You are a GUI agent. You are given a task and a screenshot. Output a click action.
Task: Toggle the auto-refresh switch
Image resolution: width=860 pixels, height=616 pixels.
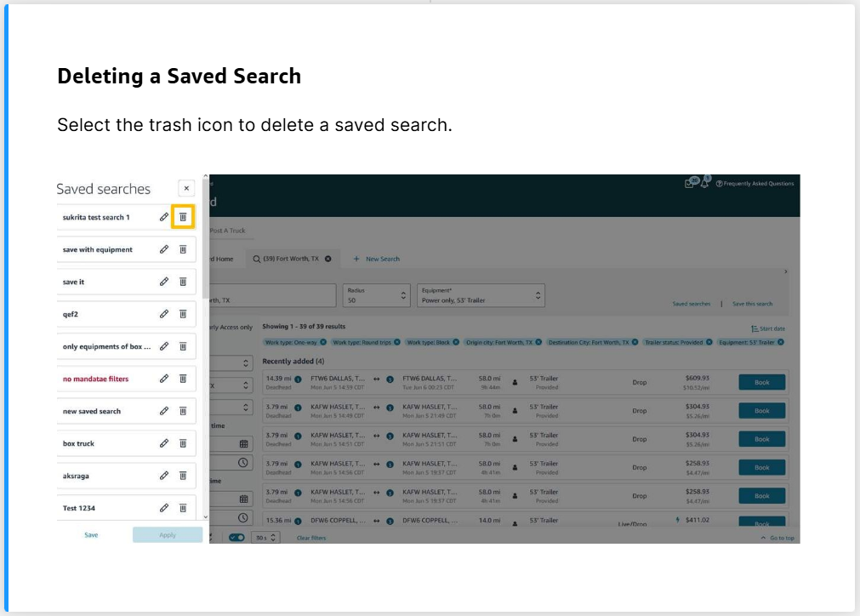(236, 538)
